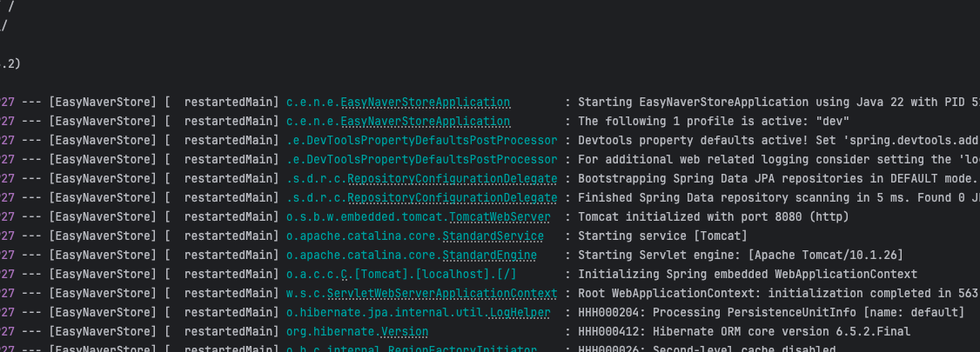
Task: Click 'Finished Spring Data repository scanning' message
Action: [779, 198]
